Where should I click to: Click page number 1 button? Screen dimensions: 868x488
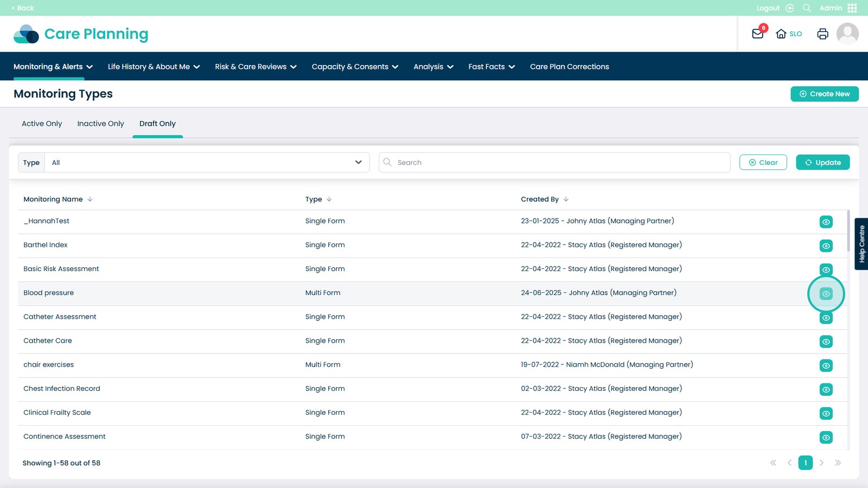pyautogui.click(x=806, y=463)
